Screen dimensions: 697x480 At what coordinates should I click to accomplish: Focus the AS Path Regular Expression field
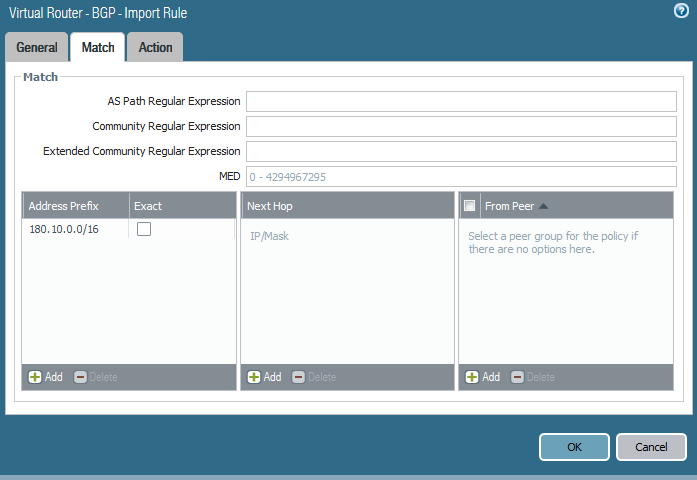coord(461,101)
